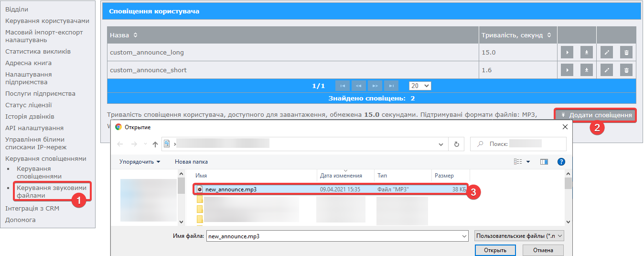Viewport: 644px width, 256px height.
Task: Click the Додати сповіщення button
Action: (x=596, y=115)
